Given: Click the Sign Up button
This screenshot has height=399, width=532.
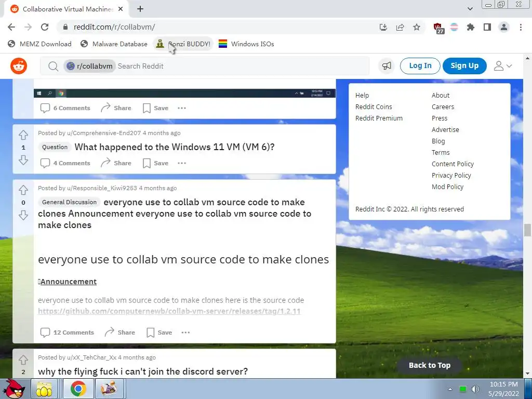Looking at the screenshot, I should 464,66.
